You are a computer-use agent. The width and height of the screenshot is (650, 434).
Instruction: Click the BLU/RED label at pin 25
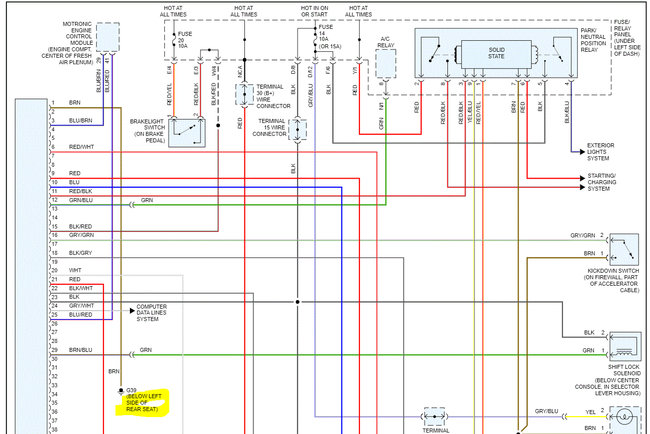click(x=80, y=315)
